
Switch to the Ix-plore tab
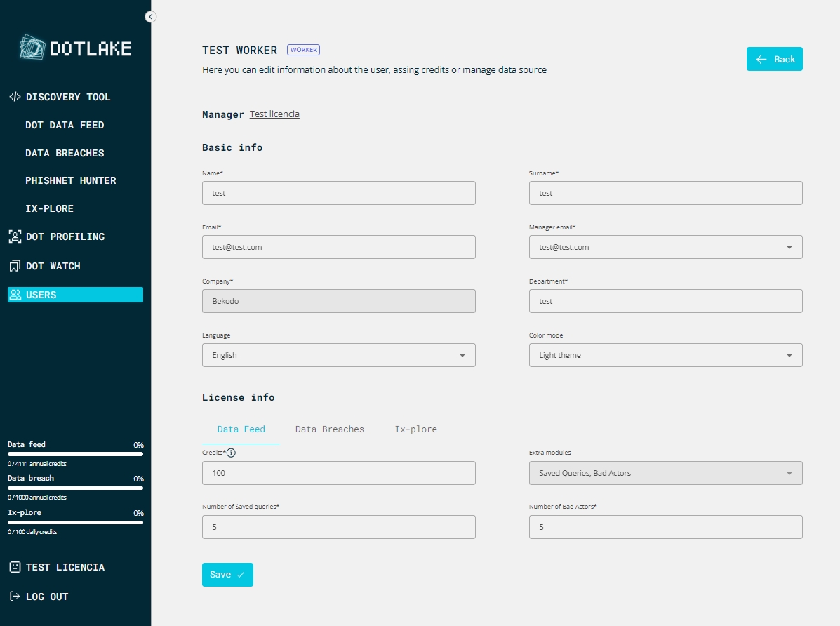[415, 429]
